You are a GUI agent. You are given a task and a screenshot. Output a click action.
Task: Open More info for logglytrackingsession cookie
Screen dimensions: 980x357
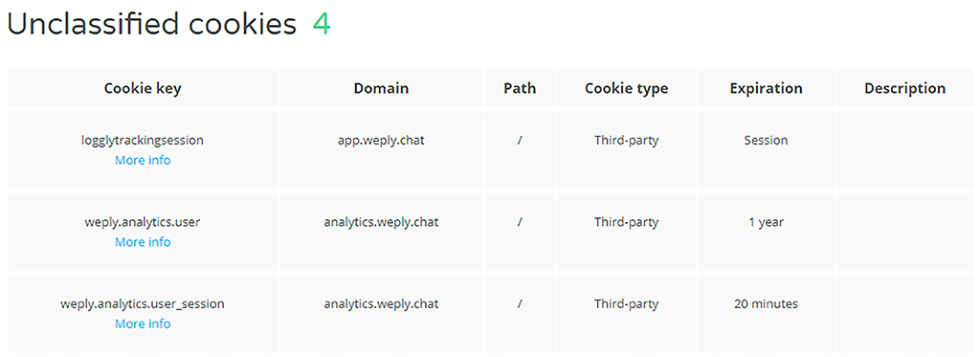coord(143,160)
